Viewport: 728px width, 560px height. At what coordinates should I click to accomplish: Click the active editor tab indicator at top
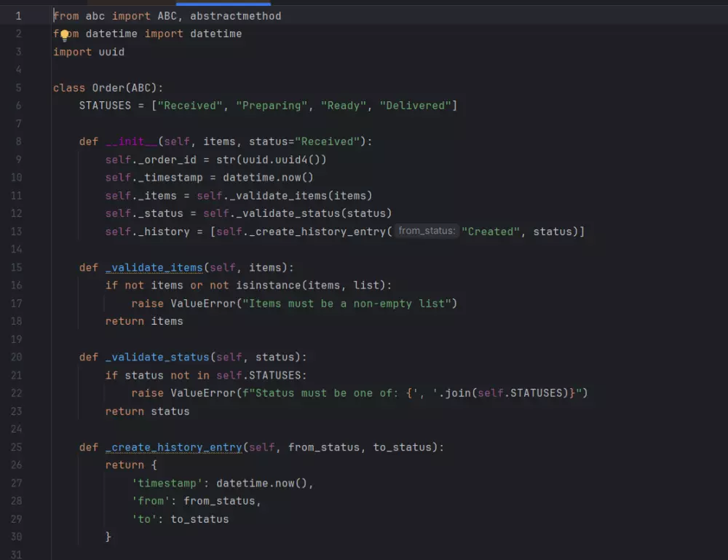[223, 3]
